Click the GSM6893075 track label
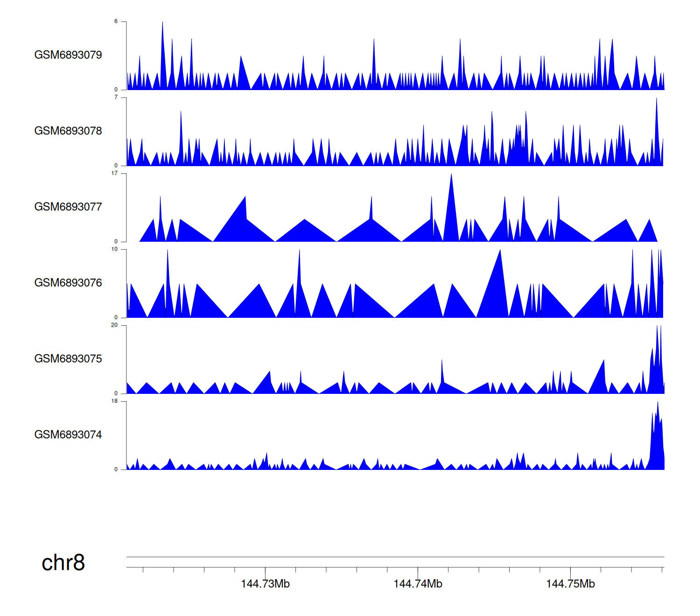Viewport: 700px width, 616px height. coord(68,359)
